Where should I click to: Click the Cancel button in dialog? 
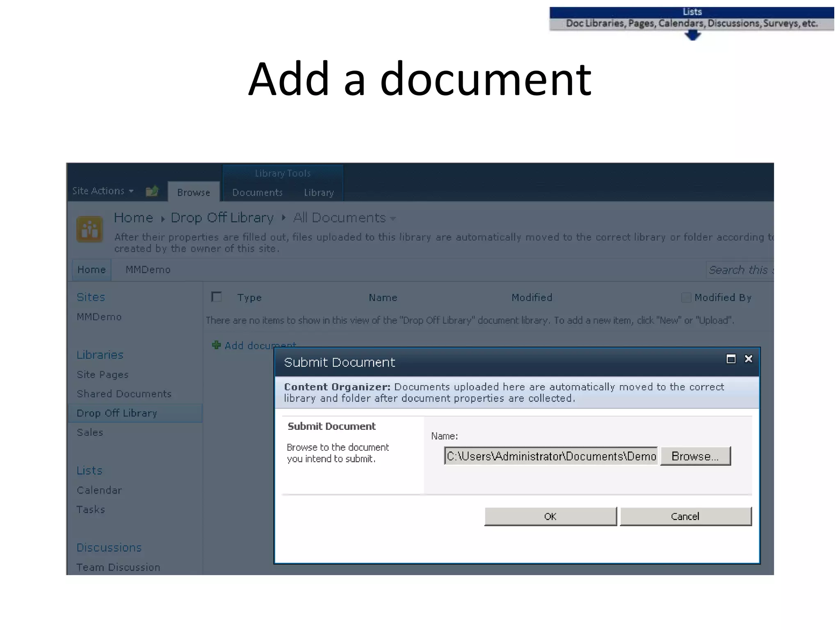click(685, 516)
